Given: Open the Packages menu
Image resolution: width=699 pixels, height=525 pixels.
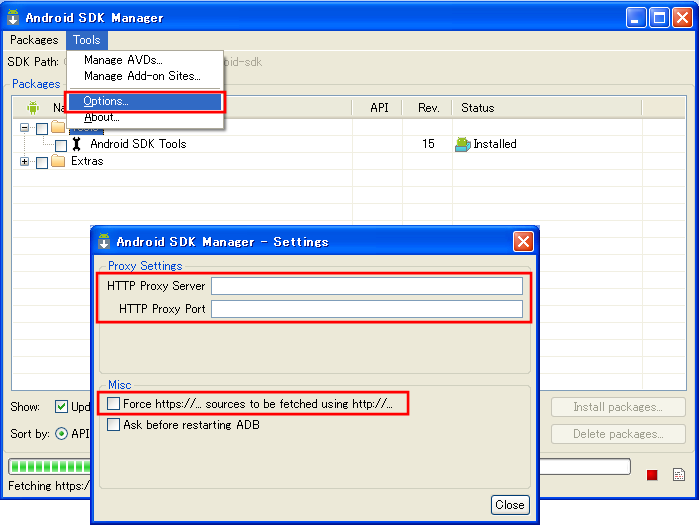Looking at the screenshot, I should (34, 40).
